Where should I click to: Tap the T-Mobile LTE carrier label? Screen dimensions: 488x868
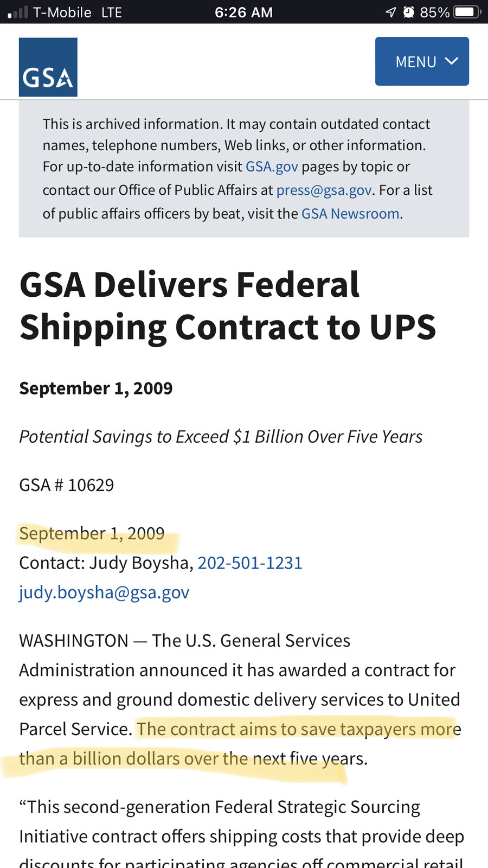click(78, 12)
